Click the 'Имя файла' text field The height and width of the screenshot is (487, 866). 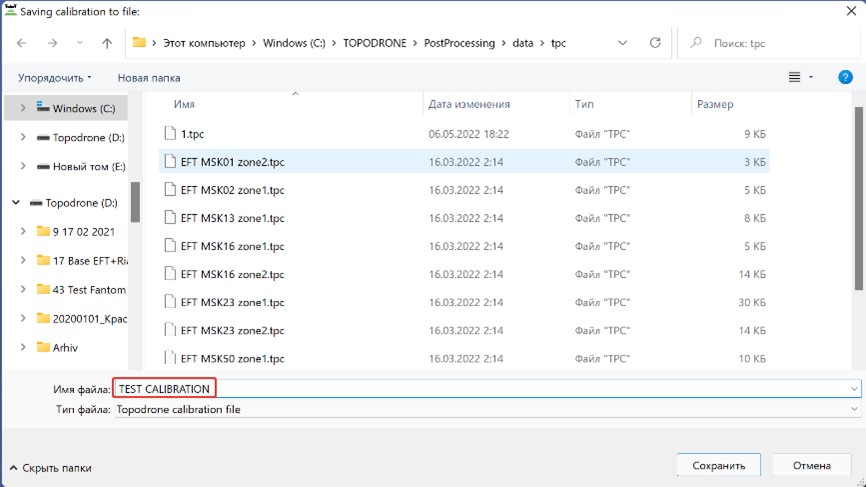point(487,389)
